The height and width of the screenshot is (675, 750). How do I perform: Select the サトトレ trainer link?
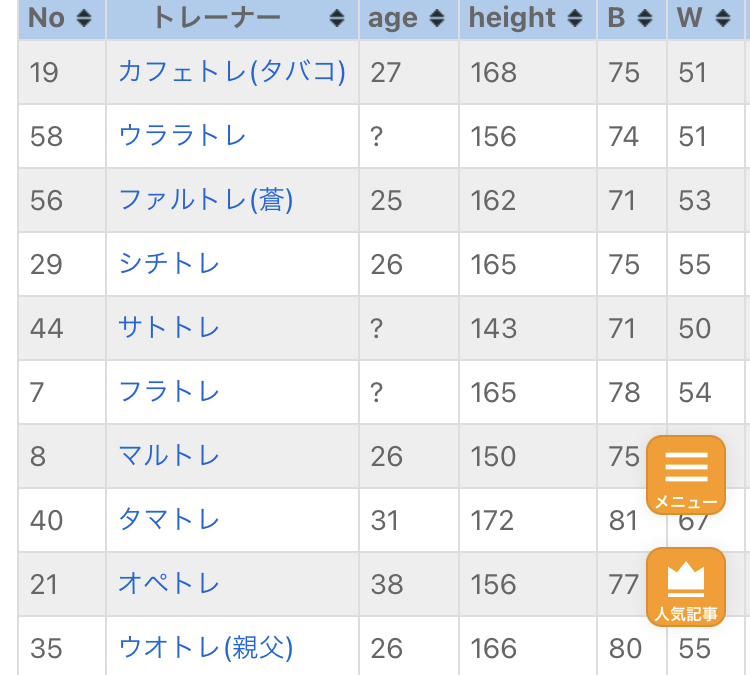(169, 328)
